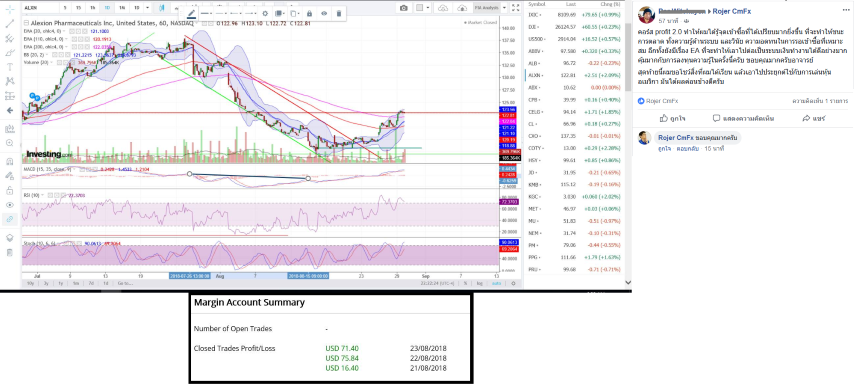Select the prediction and measurement tool
This screenshot has width=854, height=386.
click(9, 96)
